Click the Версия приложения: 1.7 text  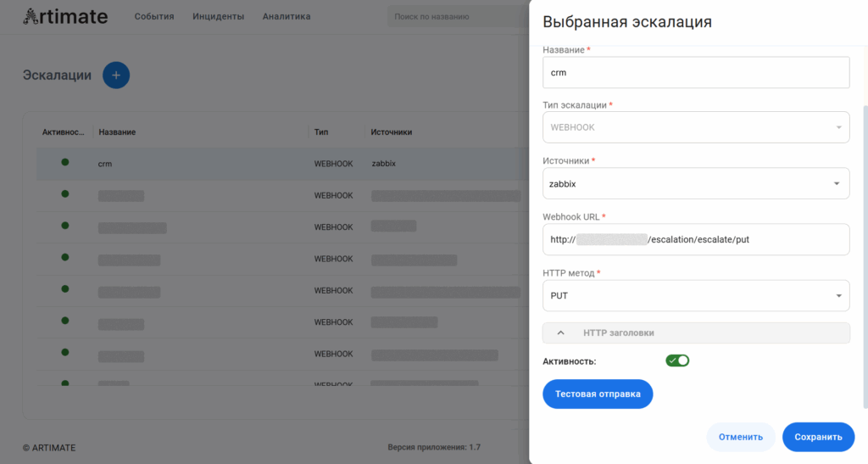point(434,447)
